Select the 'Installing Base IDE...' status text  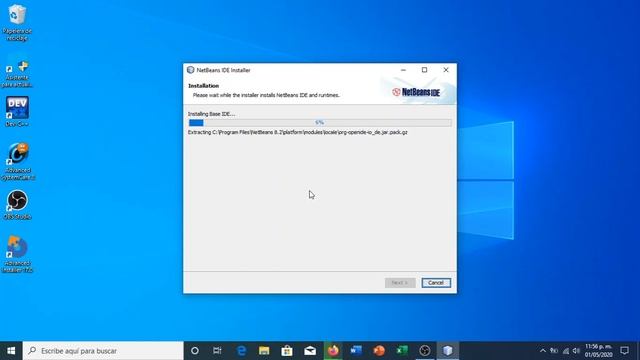[x=211, y=114]
